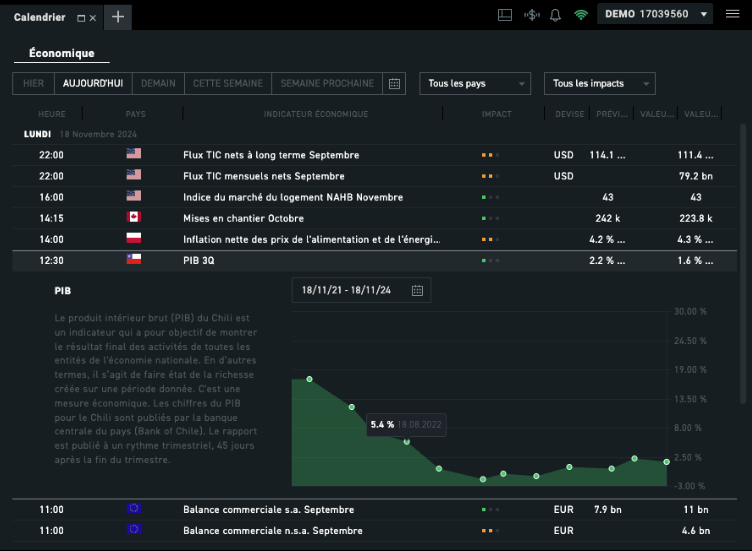Open calendar icon in chart date range field
The width and height of the screenshot is (752, 551).
pyautogui.click(x=418, y=290)
